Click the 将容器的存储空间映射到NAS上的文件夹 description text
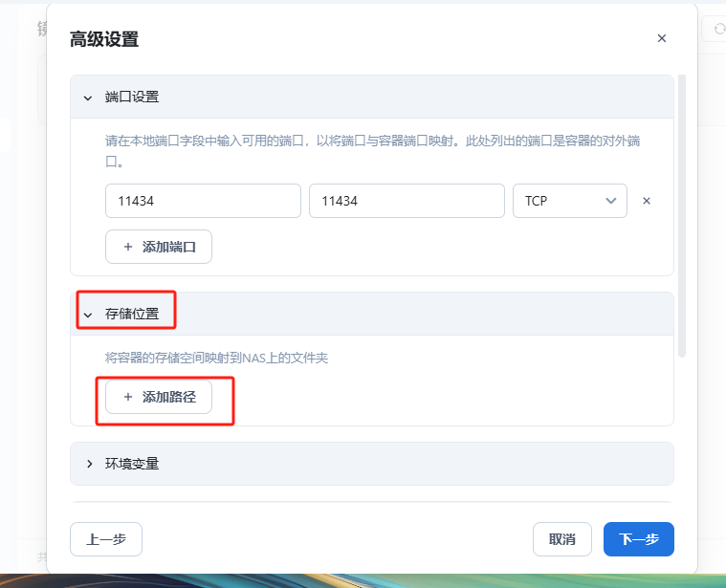 pyautogui.click(x=216, y=358)
